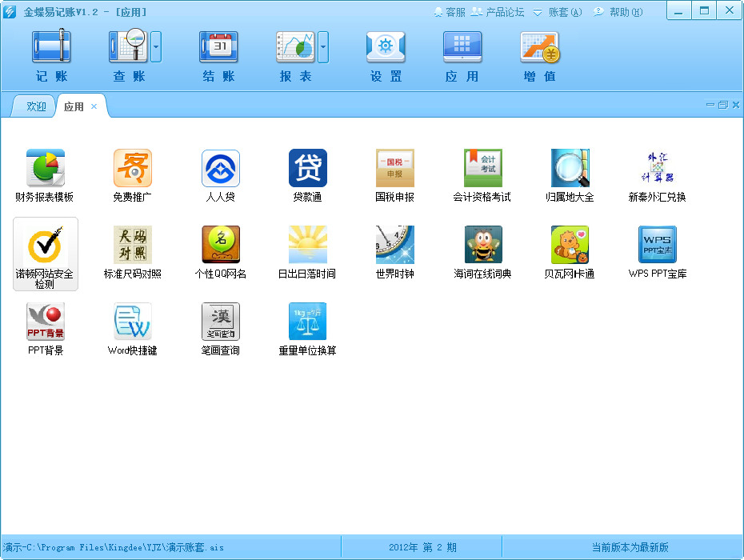
Task: Launch the 标准尺码对照 app
Action: [x=132, y=253]
